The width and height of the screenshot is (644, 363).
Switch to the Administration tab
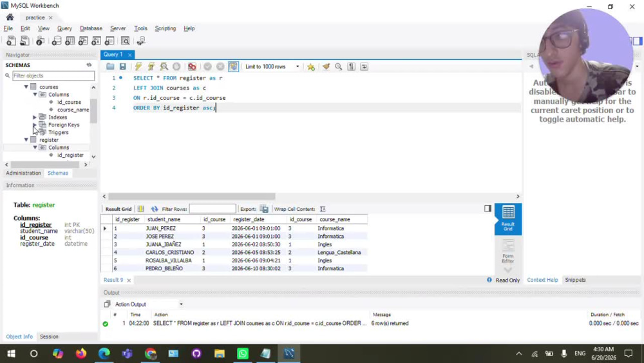coord(23,173)
